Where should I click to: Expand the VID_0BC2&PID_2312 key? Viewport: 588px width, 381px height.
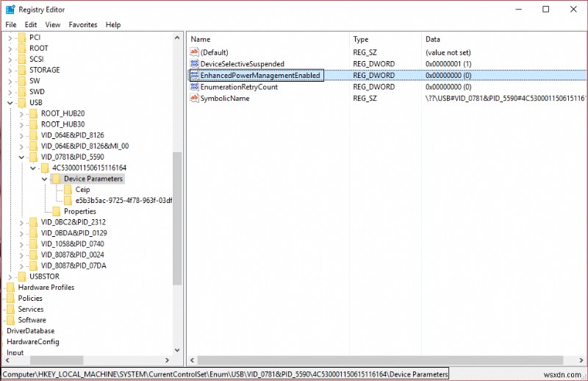(21, 223)
